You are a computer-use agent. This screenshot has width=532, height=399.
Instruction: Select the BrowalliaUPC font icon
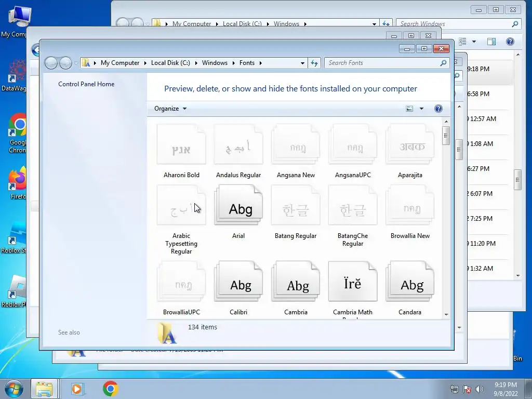click(181, 282)
